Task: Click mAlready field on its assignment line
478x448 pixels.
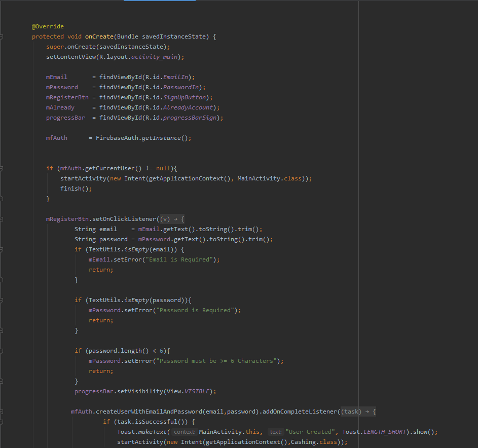Action: 60,107
